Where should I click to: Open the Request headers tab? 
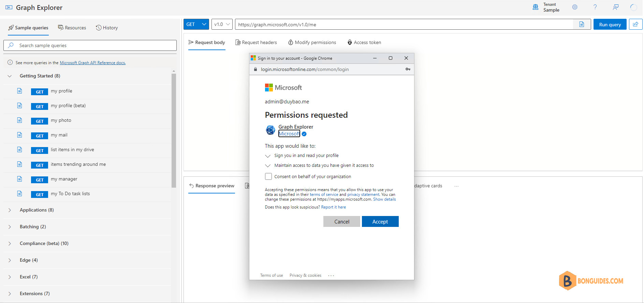[x=256, y=42]
